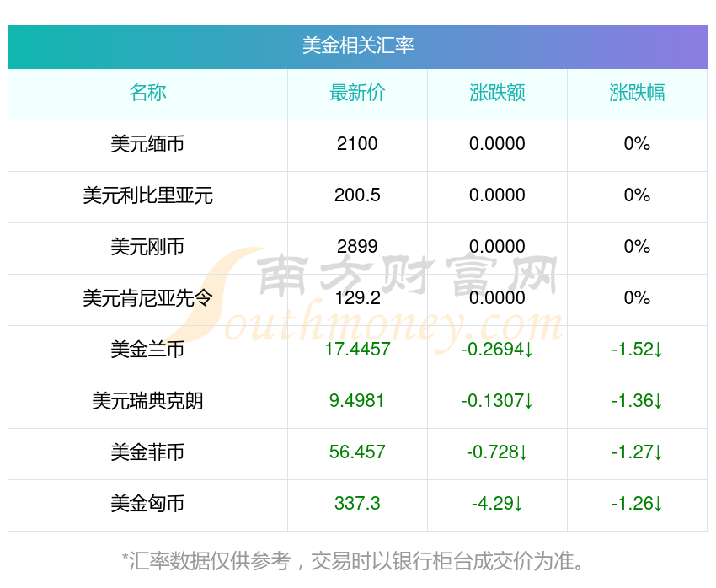Viewport: 716px width, 588px height.
Task: Click the latest price 129.2
Action: tap(357, 298)
